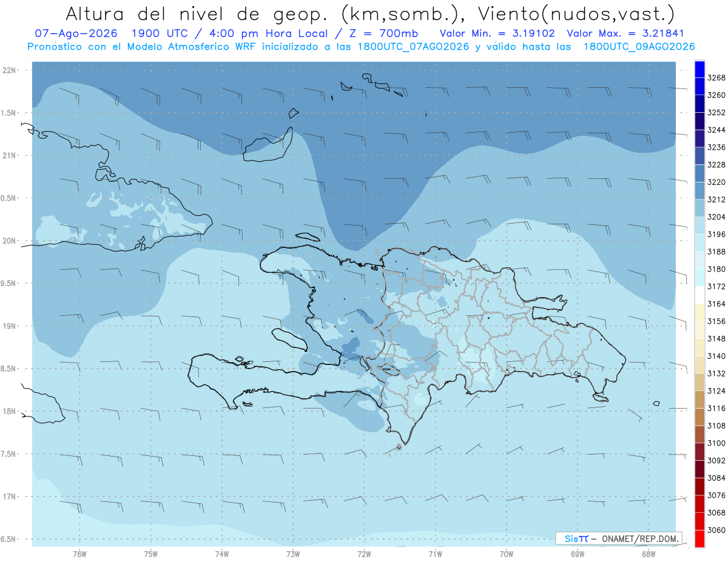Click the 71W longitude axis label
This screenshot has height=562, width=728.
435,555
